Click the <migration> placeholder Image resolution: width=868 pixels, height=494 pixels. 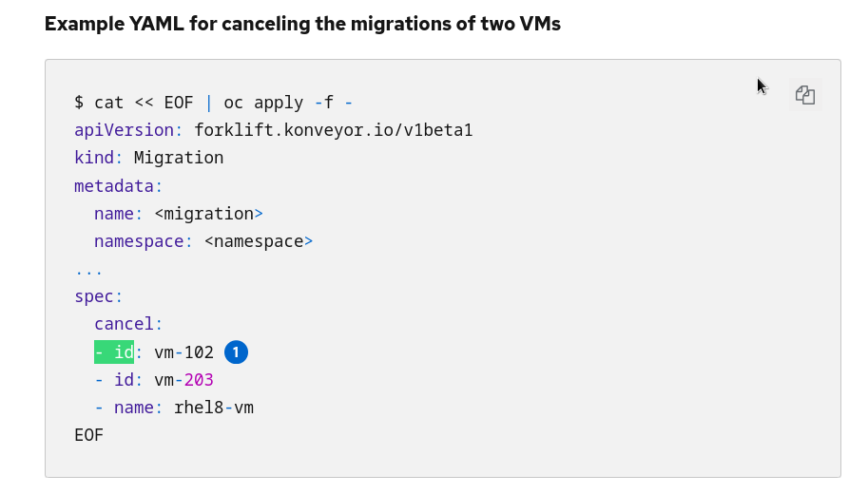tap(208, 214)
